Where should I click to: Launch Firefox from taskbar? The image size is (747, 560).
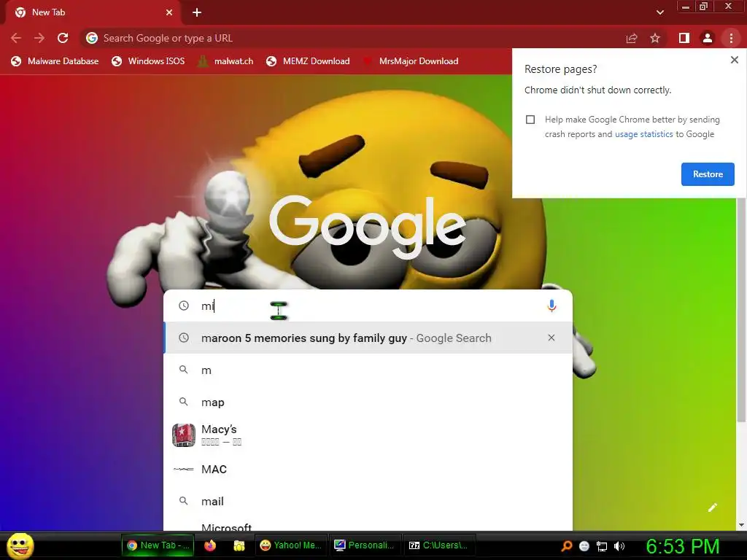(209, 545)
